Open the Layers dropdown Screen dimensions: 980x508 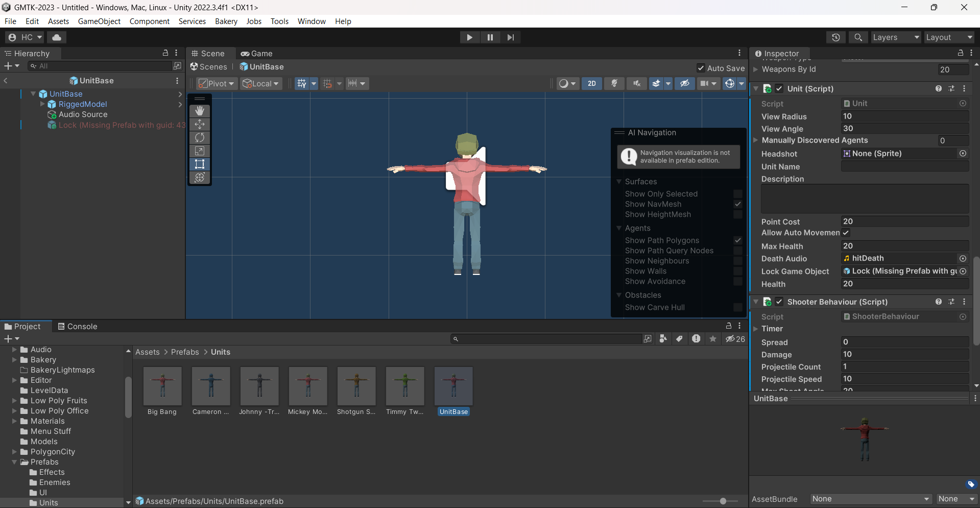click(x=895, y=37)
